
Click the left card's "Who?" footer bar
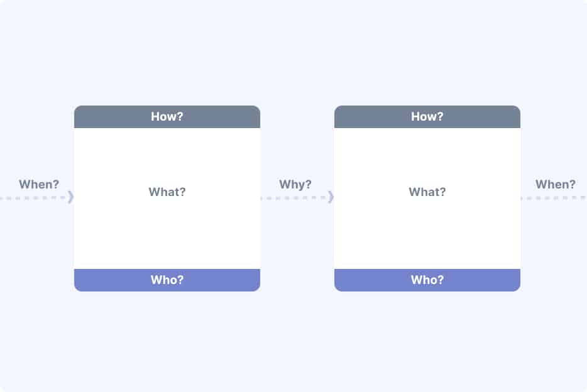click(167, 280)
